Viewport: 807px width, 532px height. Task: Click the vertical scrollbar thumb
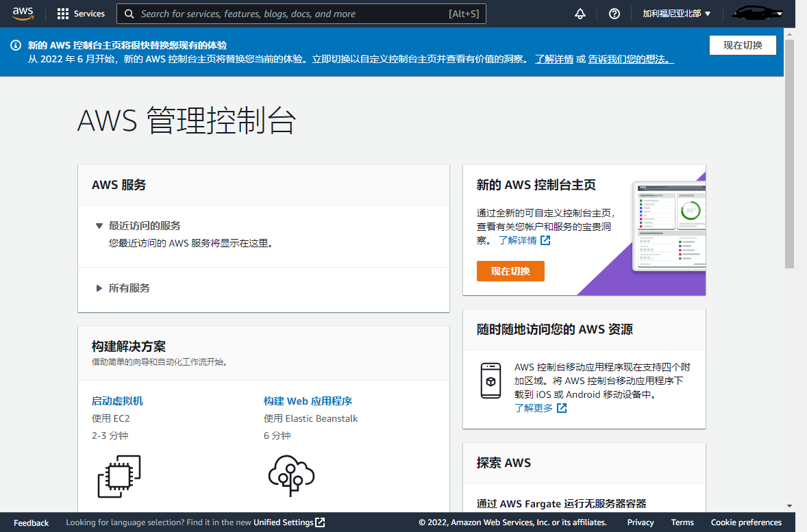pos(789,153)
